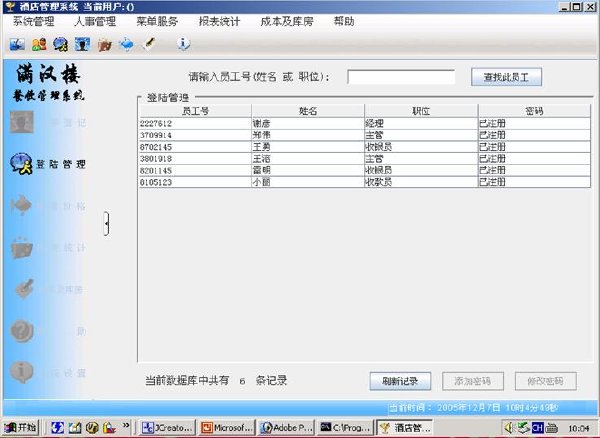Switch to Microsoft PowerPoint taskbar button
This screenshot has width=600, height=438.
(227, 427)
